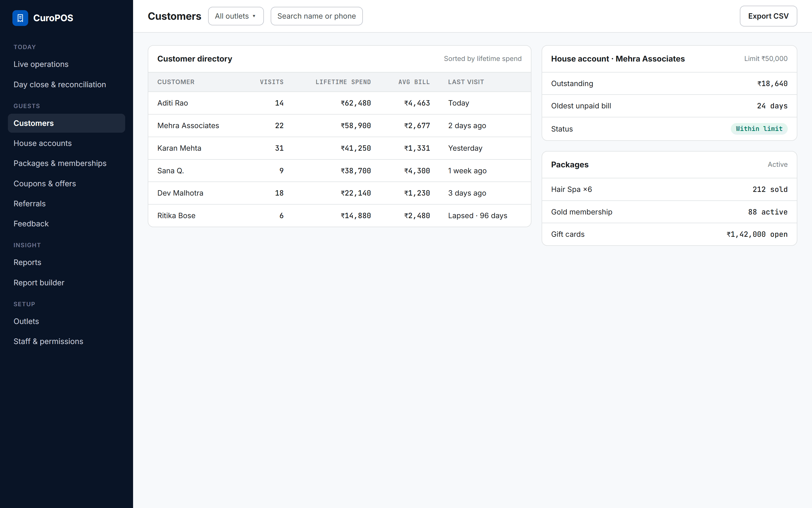Open the Gift cards row
The width and height of the screenshot is (812, 508).
[669, 235]
